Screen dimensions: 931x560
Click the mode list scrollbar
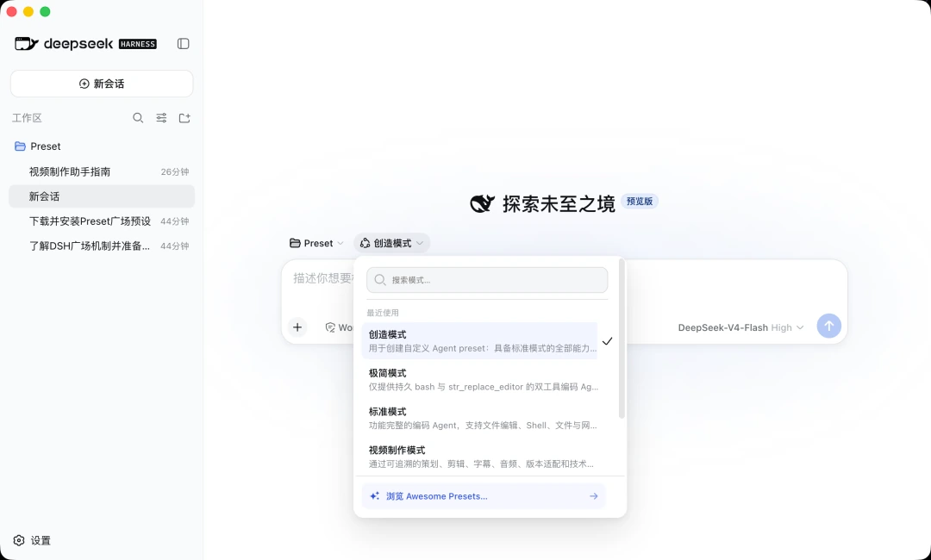[x=622, y=338]
